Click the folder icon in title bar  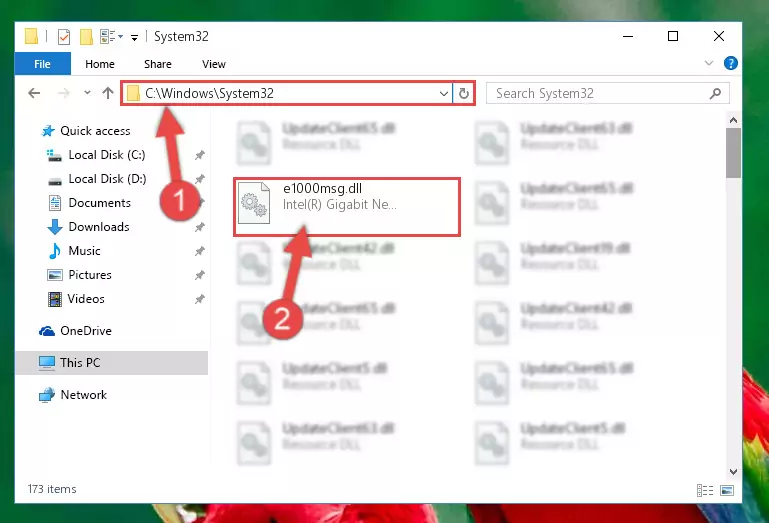pos(31,36)
